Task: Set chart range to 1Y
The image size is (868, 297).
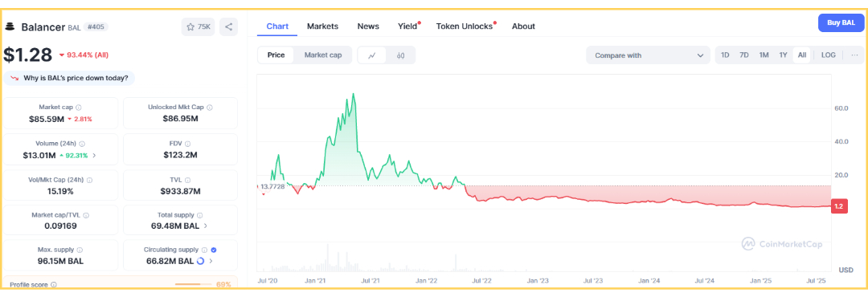Action: tap(783, 55)
